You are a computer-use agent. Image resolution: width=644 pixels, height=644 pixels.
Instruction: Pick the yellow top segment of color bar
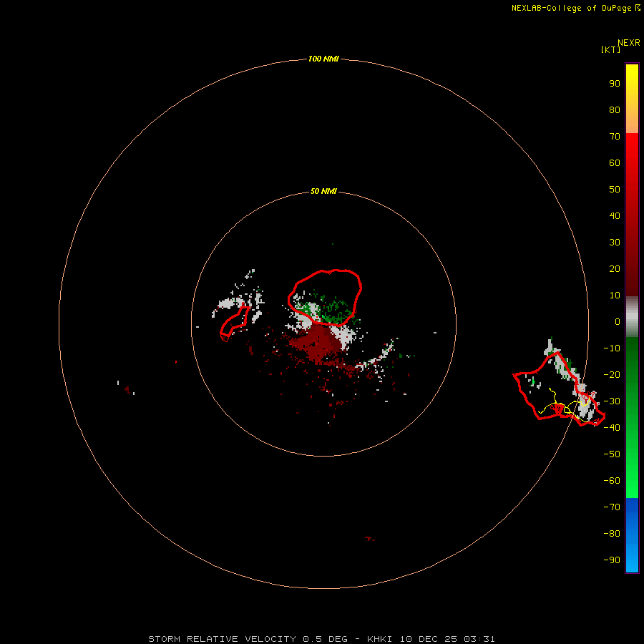(632, 99)
